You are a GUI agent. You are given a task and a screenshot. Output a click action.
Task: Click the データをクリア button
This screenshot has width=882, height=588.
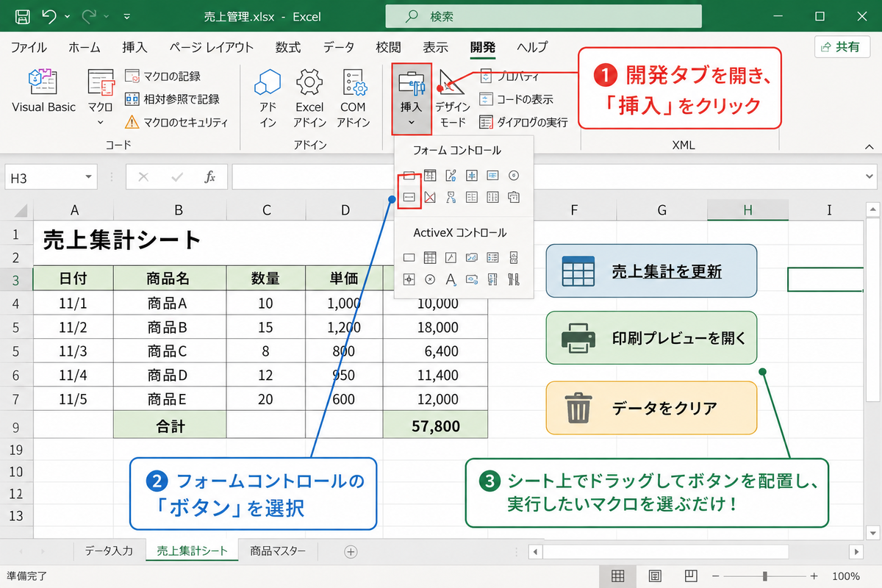click(x=651, y=408)
